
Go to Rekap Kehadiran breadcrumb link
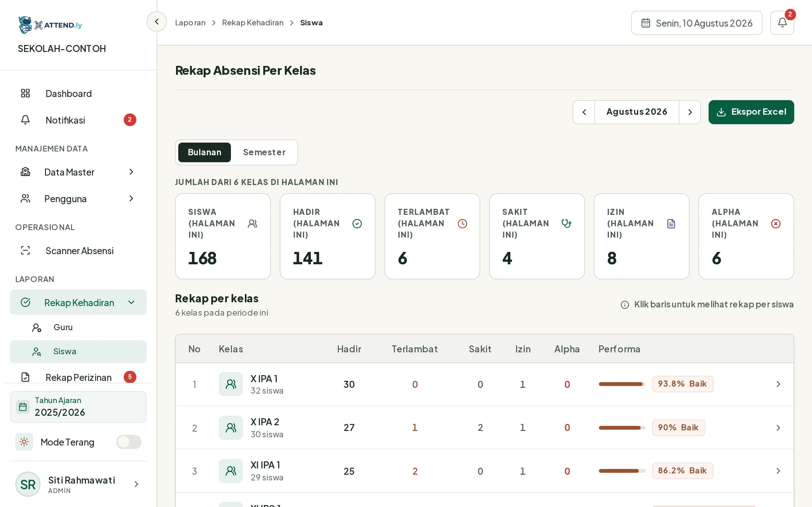[x=253, y=22]
